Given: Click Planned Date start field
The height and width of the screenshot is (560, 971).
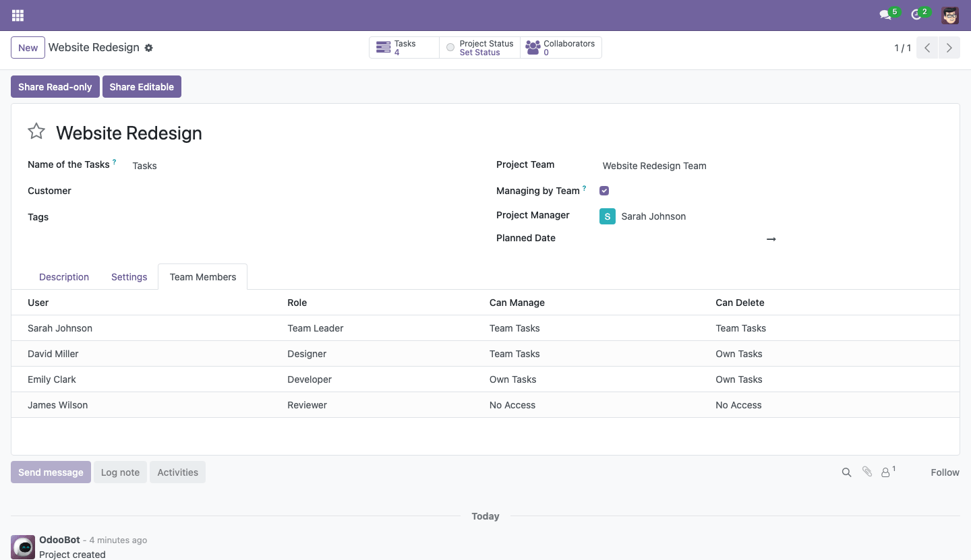Looking at the screenshot, I should point(681,239).
